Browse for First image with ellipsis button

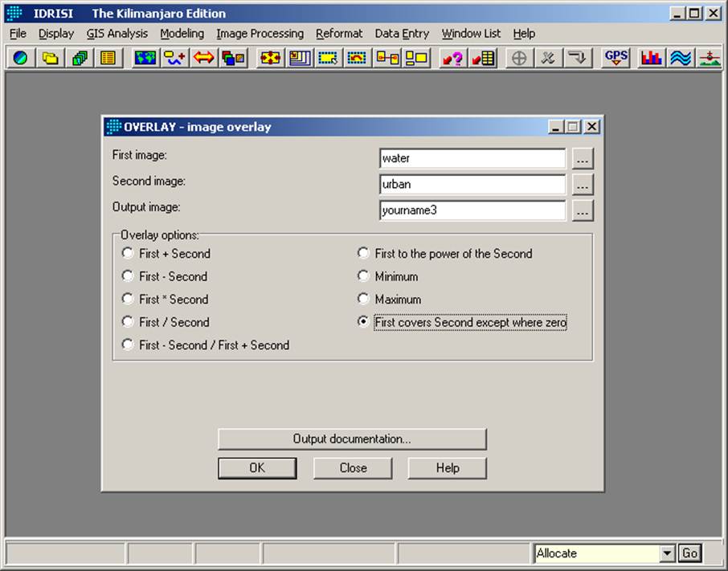coord(583,159)
